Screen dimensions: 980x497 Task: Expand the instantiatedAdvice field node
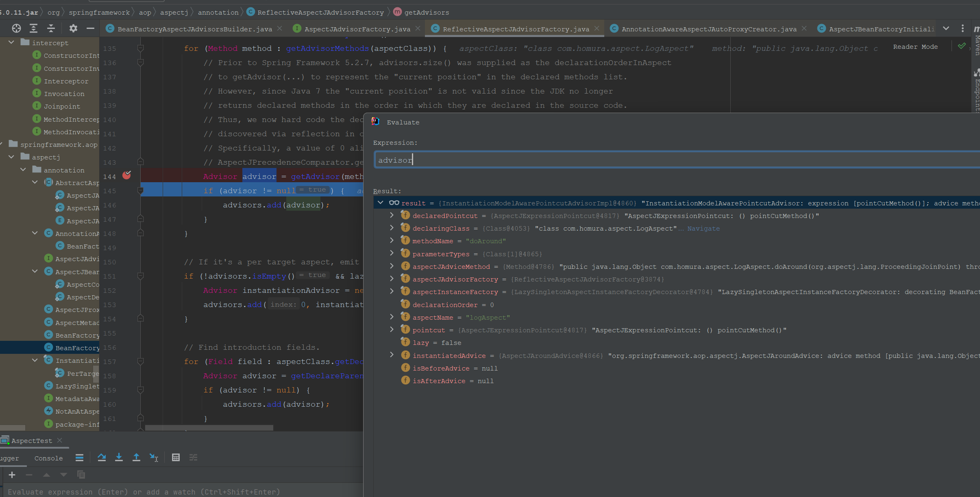(392, 355)
